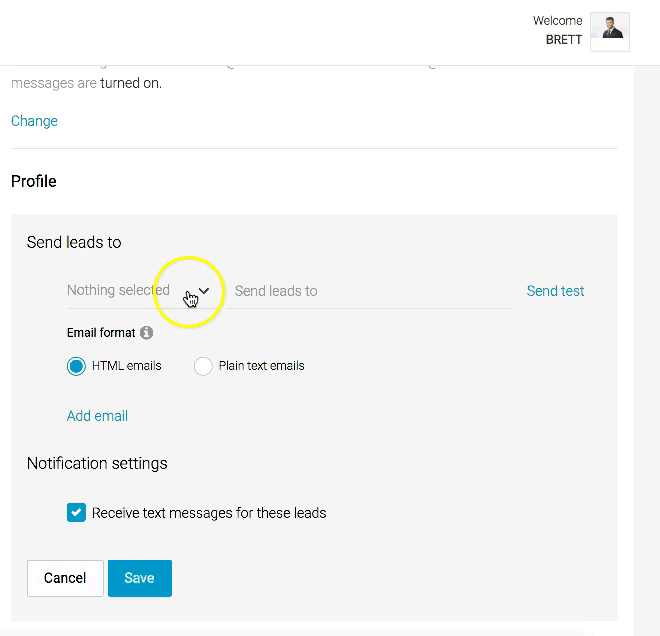The width and height of the screenshot is (660, 636).
Task: Click the 'Email format' label
Action: [101, 333]
